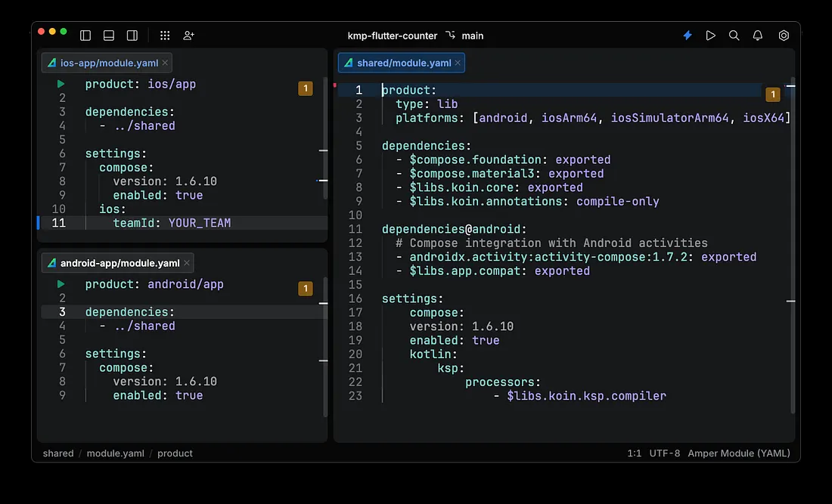Click 'ksp:' key in shared editor
The image size is (832, 504).
(451, 368)
